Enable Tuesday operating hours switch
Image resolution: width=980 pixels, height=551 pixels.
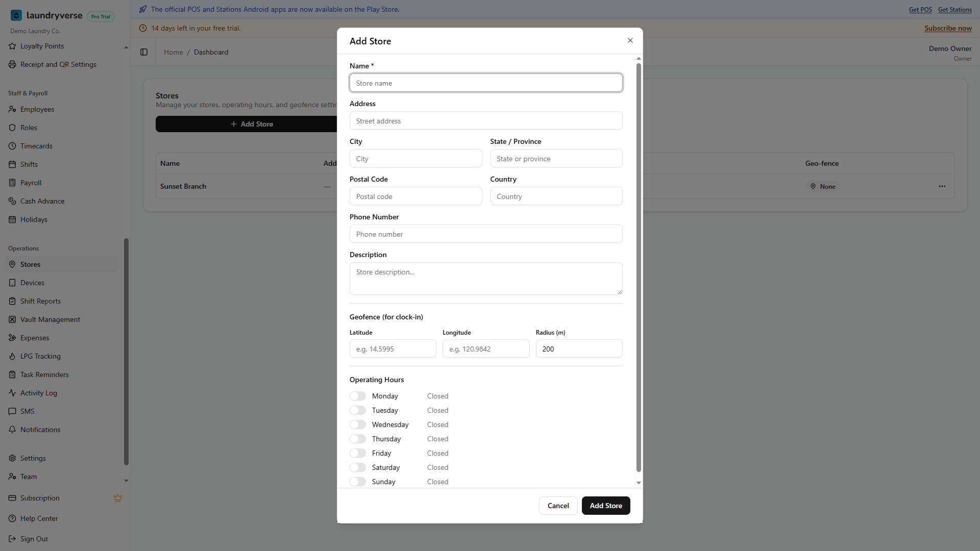[358, 410]
